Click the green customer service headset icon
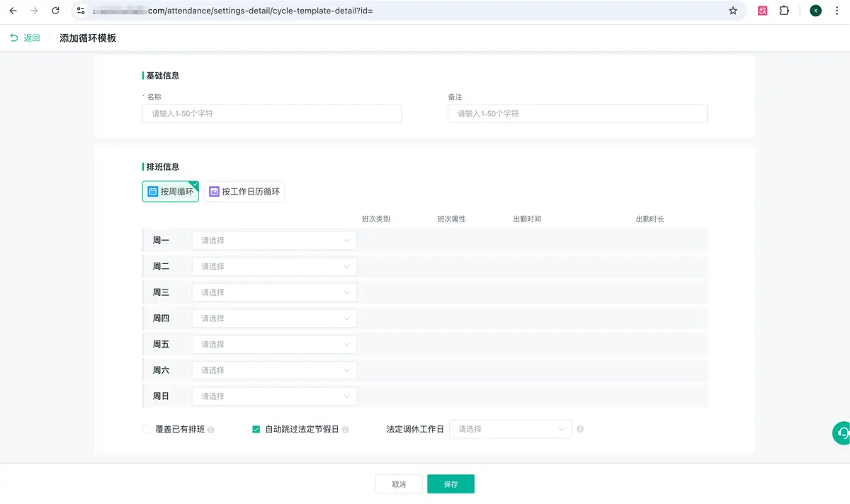 pos(841,433)
